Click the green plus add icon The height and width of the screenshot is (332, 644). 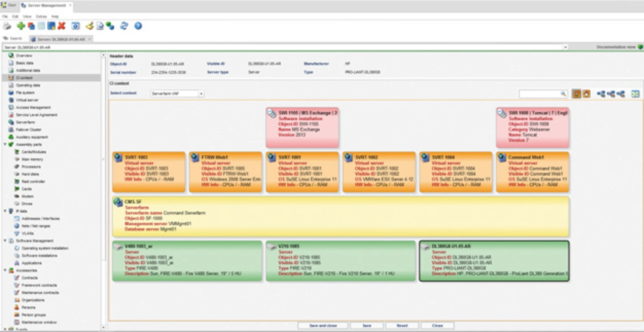[21, 26]
